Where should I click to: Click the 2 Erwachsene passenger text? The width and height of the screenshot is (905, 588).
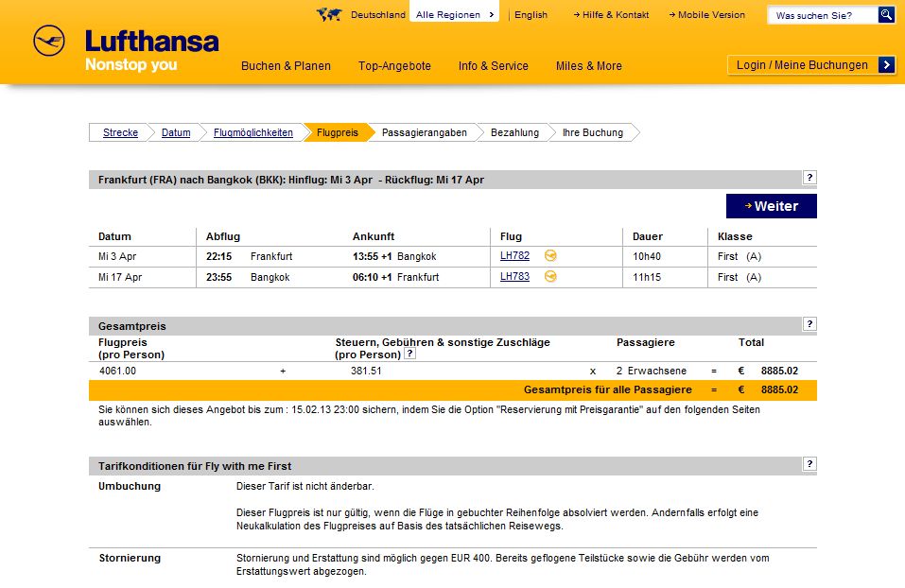[x=651, y=371]
